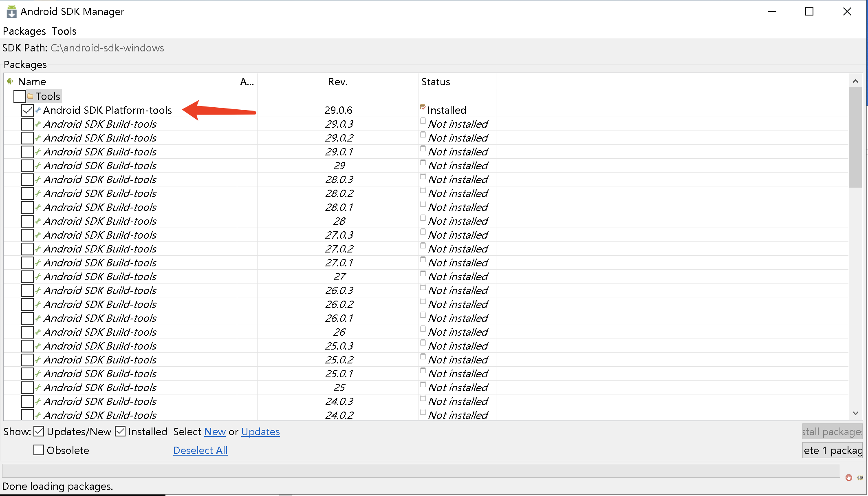
Task: Click the log icon at bottom right corner
Action: tap(860, 478)
